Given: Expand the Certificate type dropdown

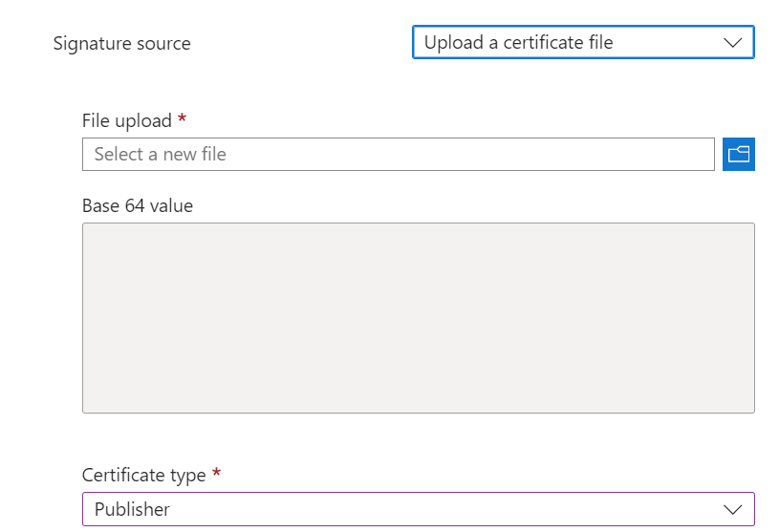Looking at the screenshot, I should 418,509.
